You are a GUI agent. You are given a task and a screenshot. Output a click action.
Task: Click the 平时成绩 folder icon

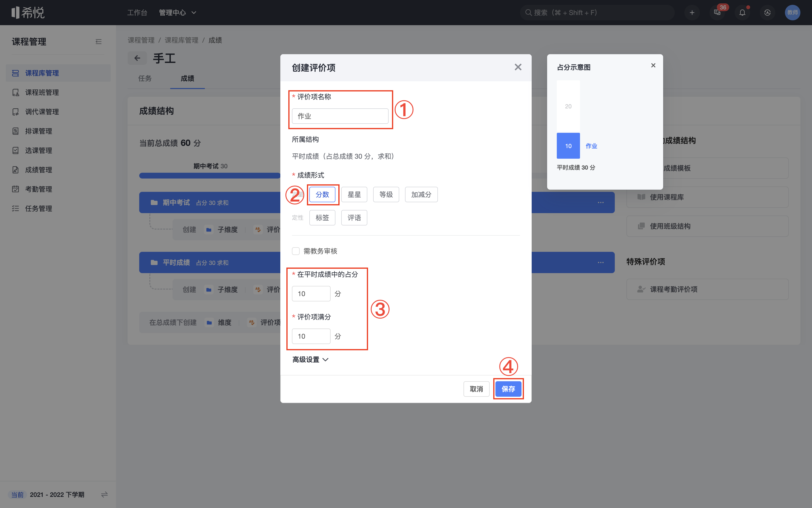pos(154,262)
